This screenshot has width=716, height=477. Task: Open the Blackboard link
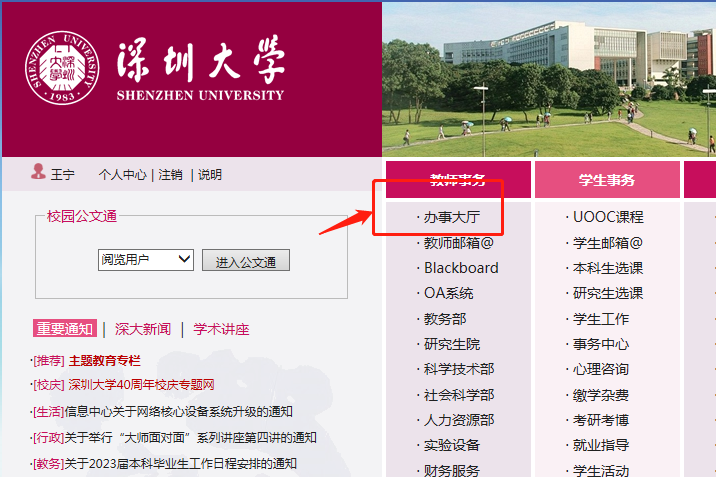(461, 268)
